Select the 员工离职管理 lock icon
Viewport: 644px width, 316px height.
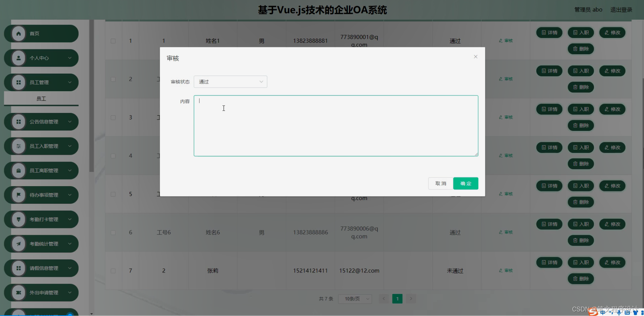point(19,170)
